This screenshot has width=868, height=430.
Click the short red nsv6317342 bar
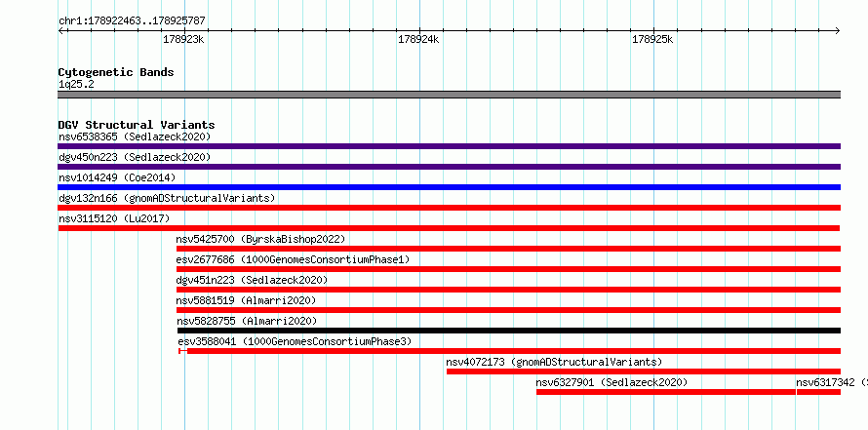tap(818, 392)
